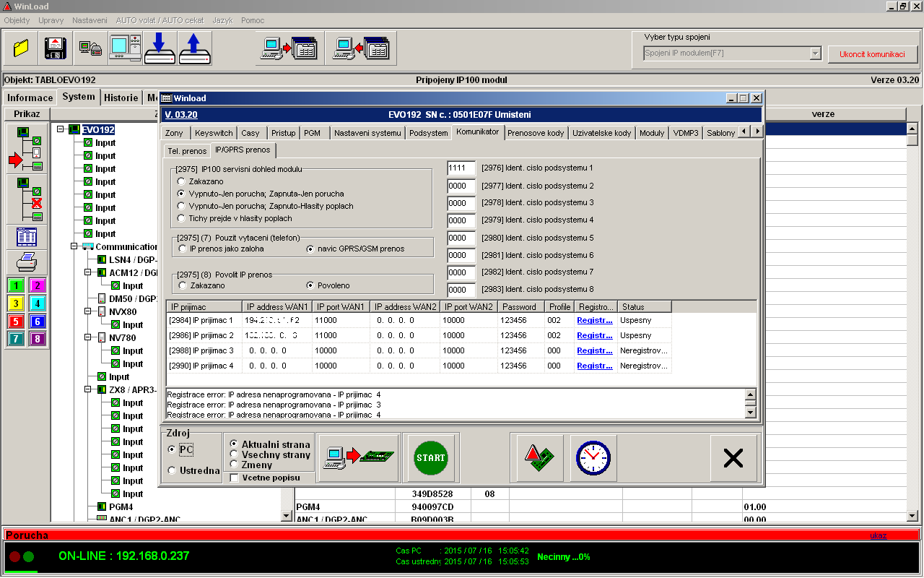Click the blue download arrow modem icon
The image size is (924, 578).
coord(160,48)
